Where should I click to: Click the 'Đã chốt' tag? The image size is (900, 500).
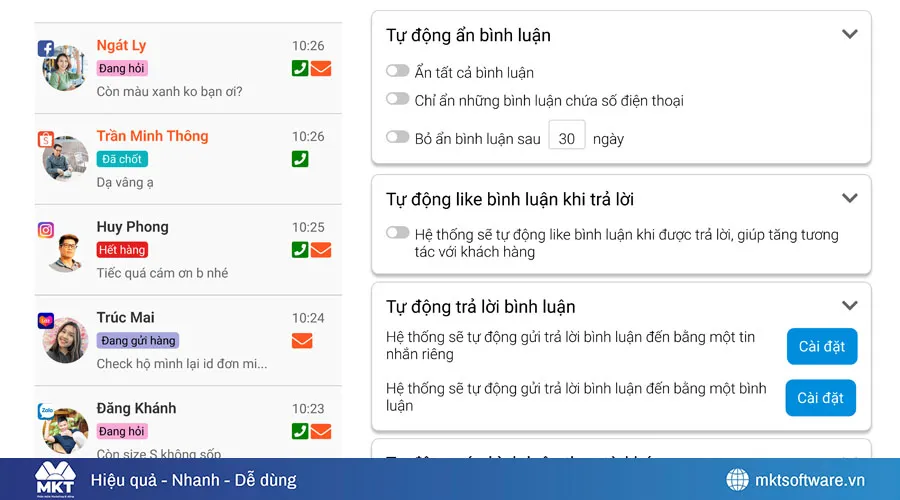click(x=122, y=159)
